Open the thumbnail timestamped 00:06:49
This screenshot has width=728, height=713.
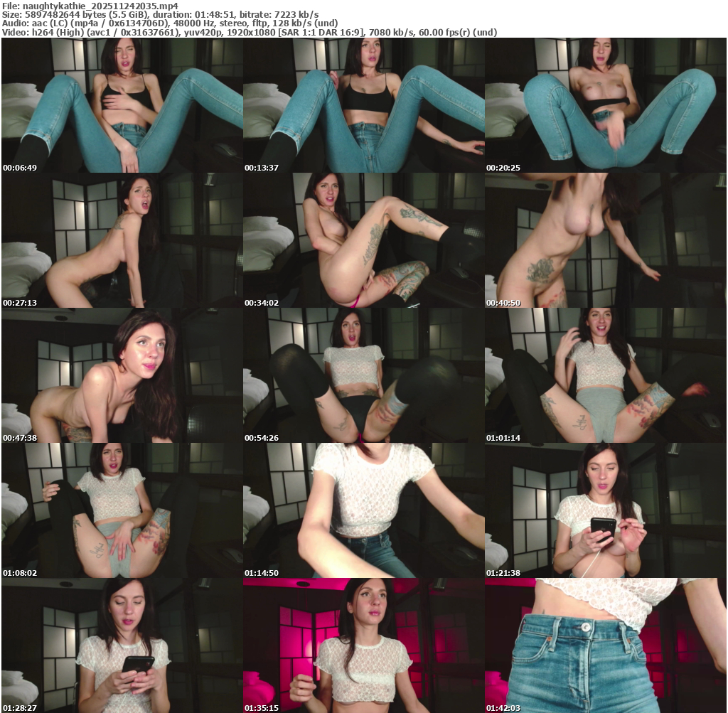pyautogui.click(x=122, y=105)
